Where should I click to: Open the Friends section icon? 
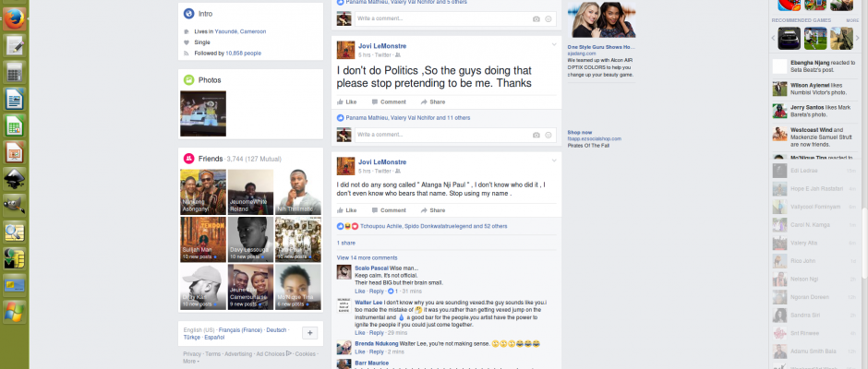pyautogui.click(x=188, y=158)
